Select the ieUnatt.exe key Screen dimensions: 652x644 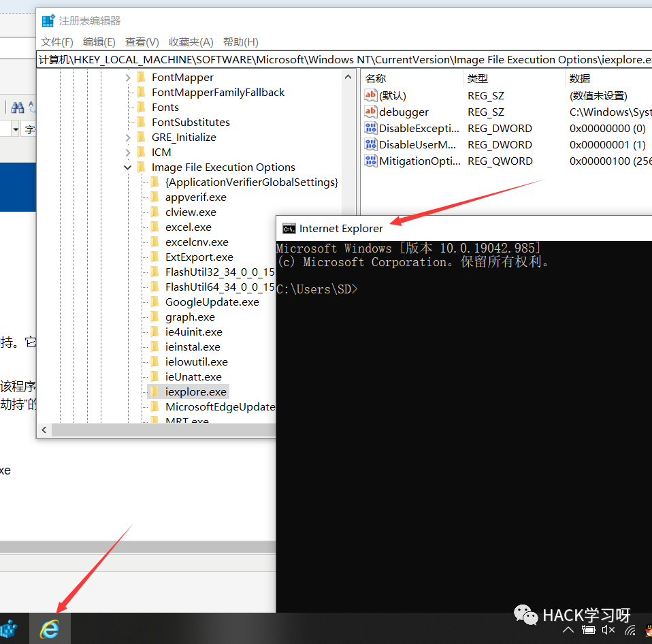click(193, 377)
